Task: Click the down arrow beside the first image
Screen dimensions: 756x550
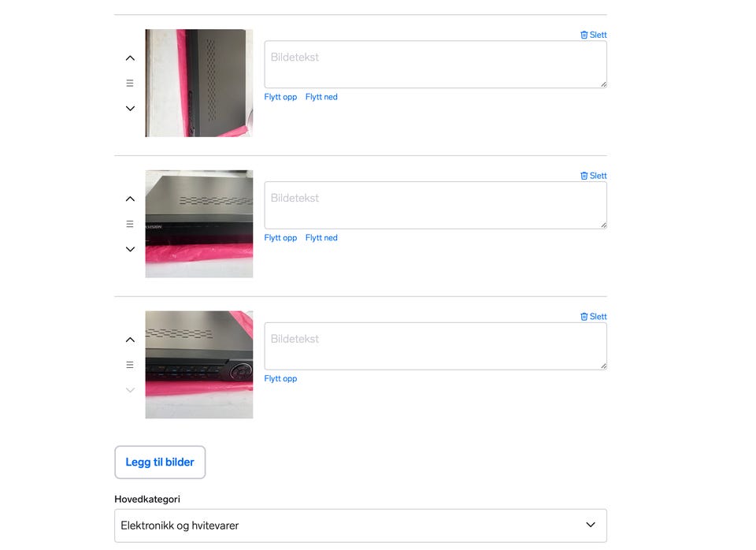Action: (130, 108)
